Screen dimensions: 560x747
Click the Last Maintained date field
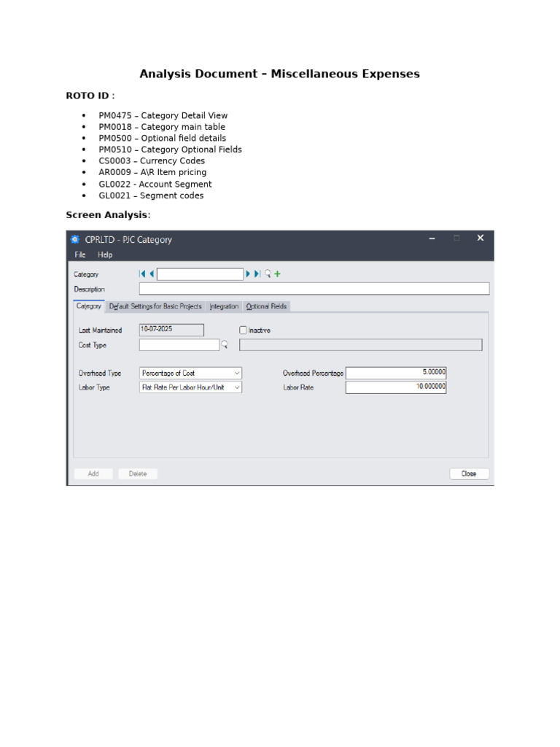[x=171, y=330]
